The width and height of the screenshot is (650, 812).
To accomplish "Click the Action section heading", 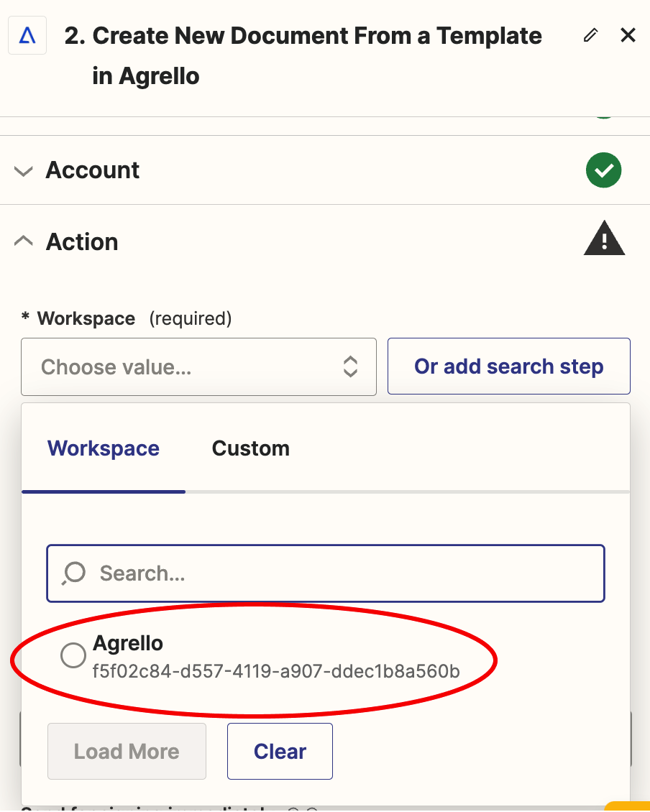I will (82, 241).
